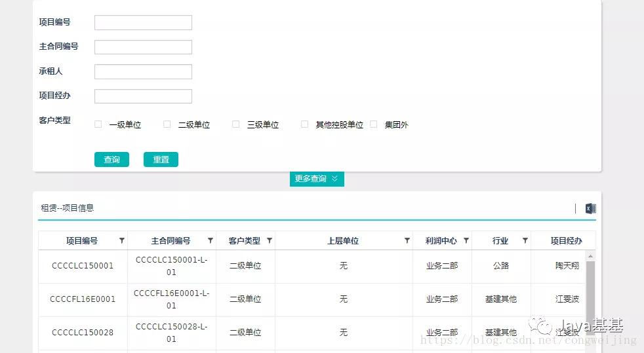Sort by 客户类型 column header
Image resolution: width=644 pixels, height=353 pixels.
245,240
